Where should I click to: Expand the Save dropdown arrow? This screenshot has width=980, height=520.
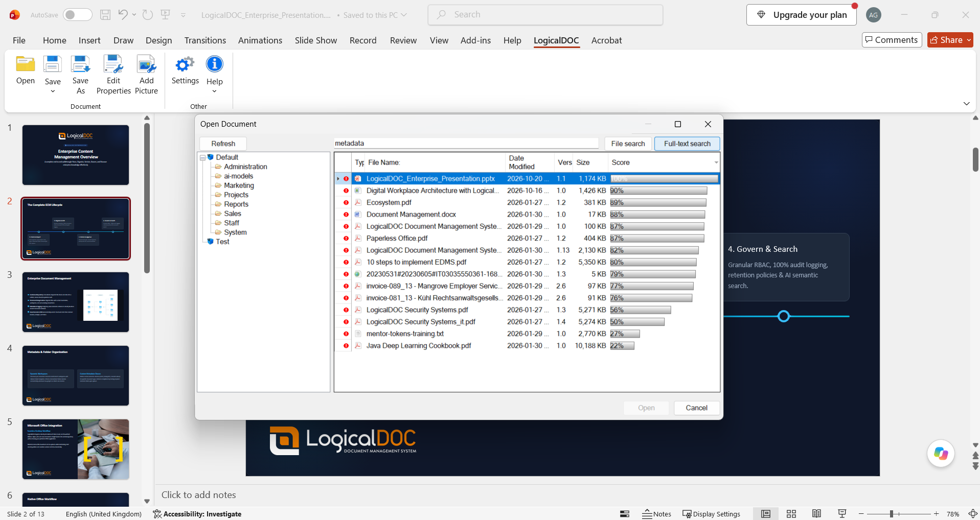(53, 91)
